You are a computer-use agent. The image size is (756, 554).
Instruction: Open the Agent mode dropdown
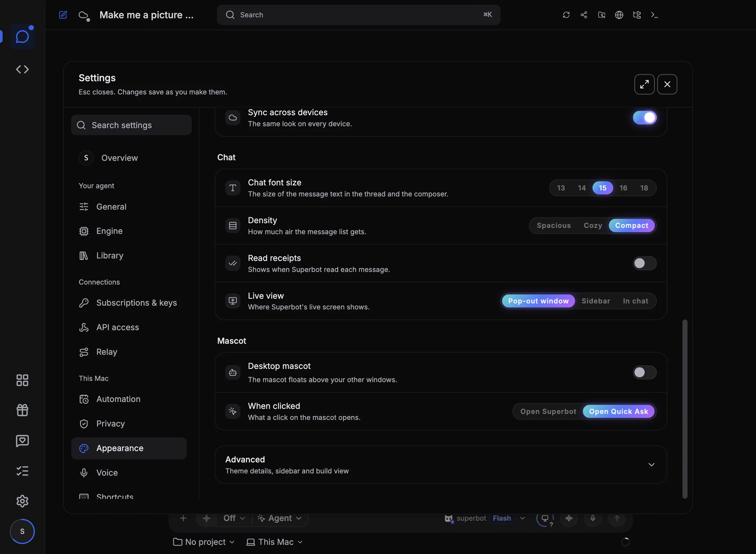coord(279,518)
